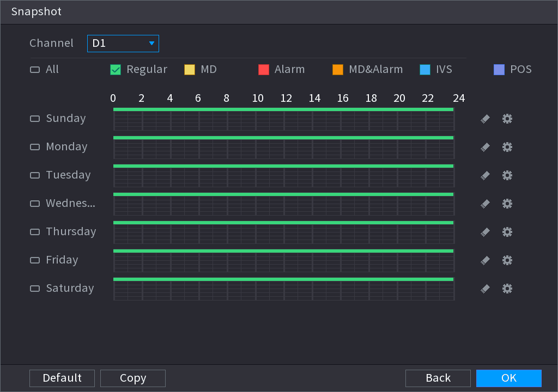Click the Default button
The height and width of the screenshot is (392, 558).
[62, 378]
